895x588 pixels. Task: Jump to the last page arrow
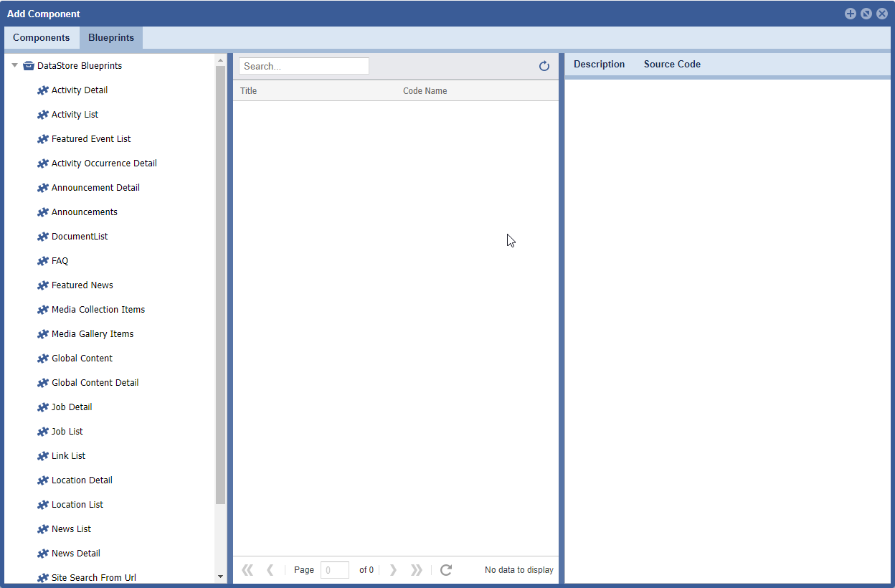(416, 570)
